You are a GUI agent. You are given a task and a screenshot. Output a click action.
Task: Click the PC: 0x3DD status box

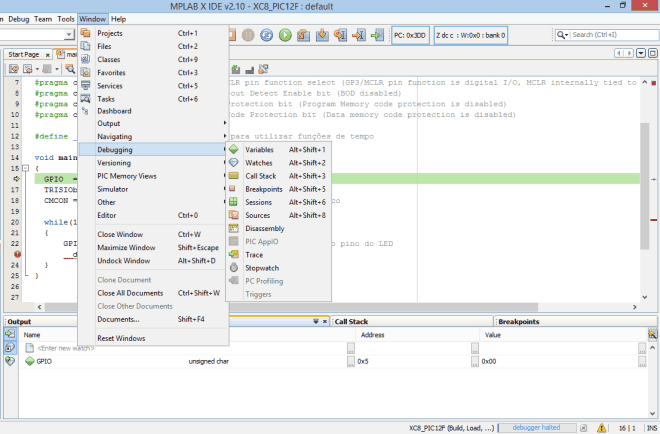410,35
